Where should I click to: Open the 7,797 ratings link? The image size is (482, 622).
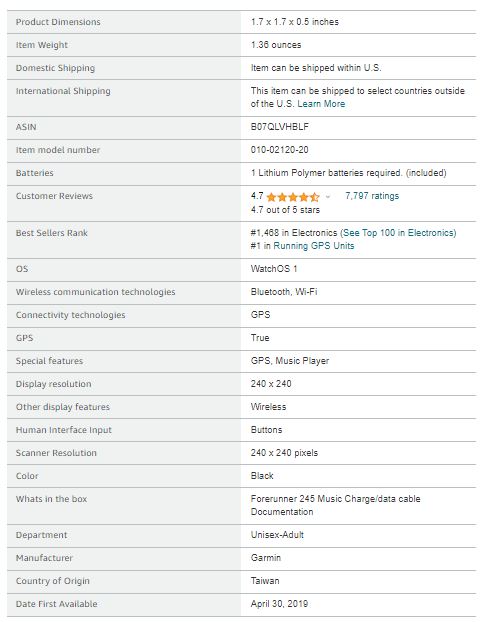coord(372,196)
